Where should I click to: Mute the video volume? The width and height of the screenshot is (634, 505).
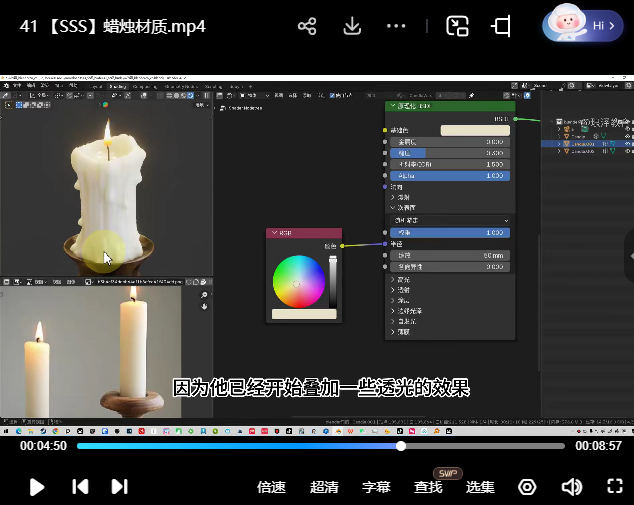[571, 487]
